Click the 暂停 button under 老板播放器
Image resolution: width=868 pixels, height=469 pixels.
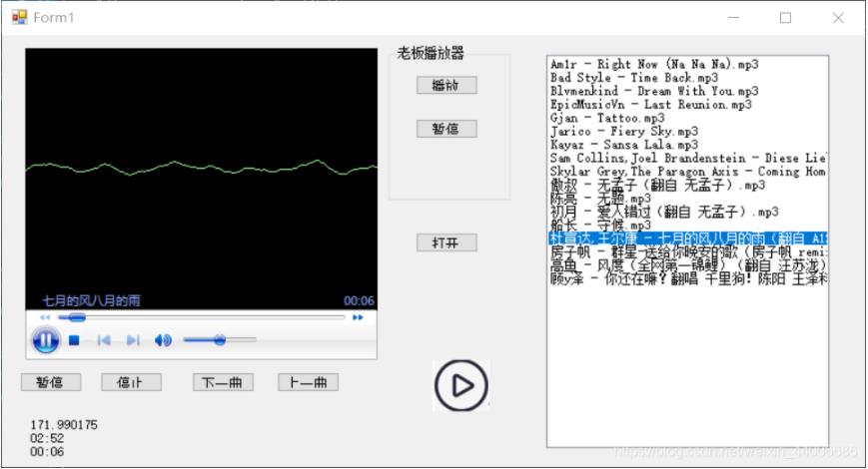click(446, 129)
